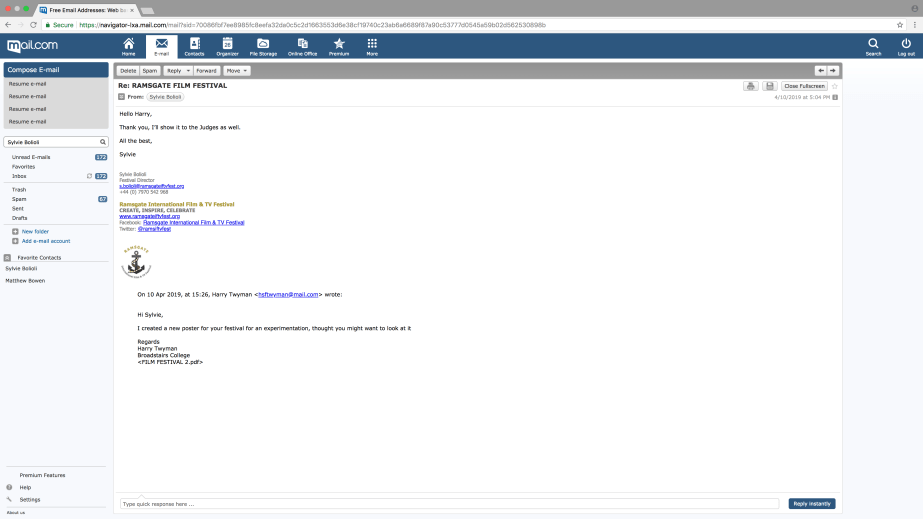Open Premium Features in the sidebar
Screen dimensions: 923x519
pyautogui.click(x=42, y=475)
